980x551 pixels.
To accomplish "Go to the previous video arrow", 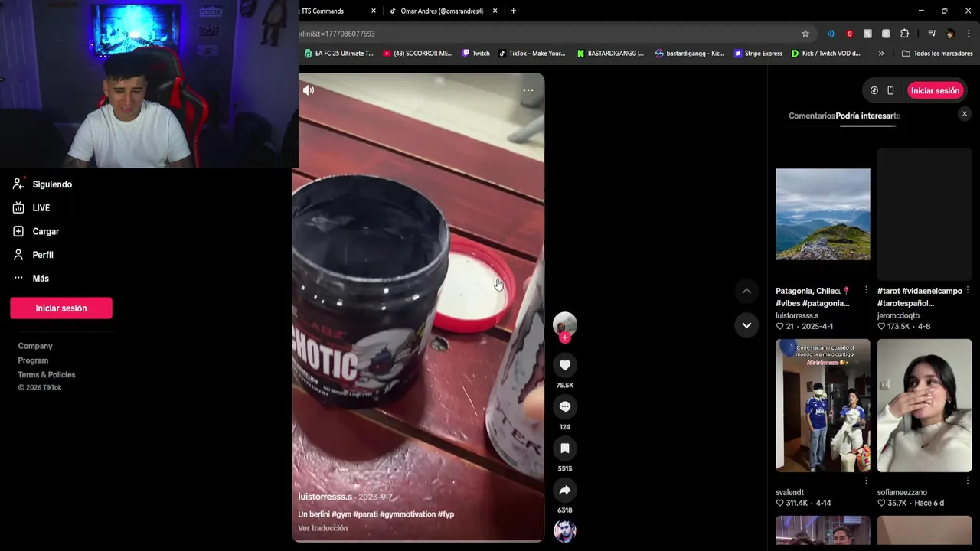I will tap(746, 291).
